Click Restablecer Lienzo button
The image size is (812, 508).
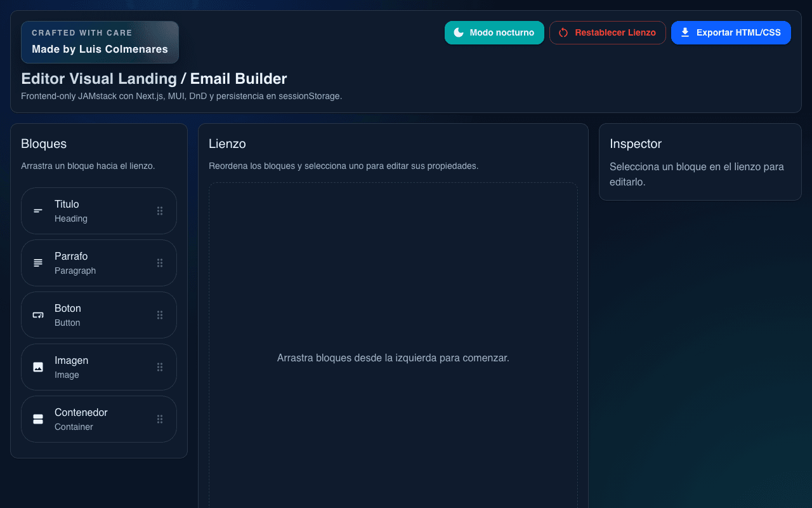pyautogui.click(x=608, y=32)
